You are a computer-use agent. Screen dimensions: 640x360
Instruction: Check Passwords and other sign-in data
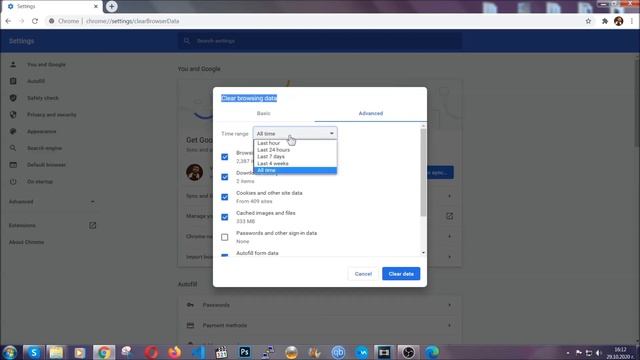pyautogui.click(x=224, y=237)
